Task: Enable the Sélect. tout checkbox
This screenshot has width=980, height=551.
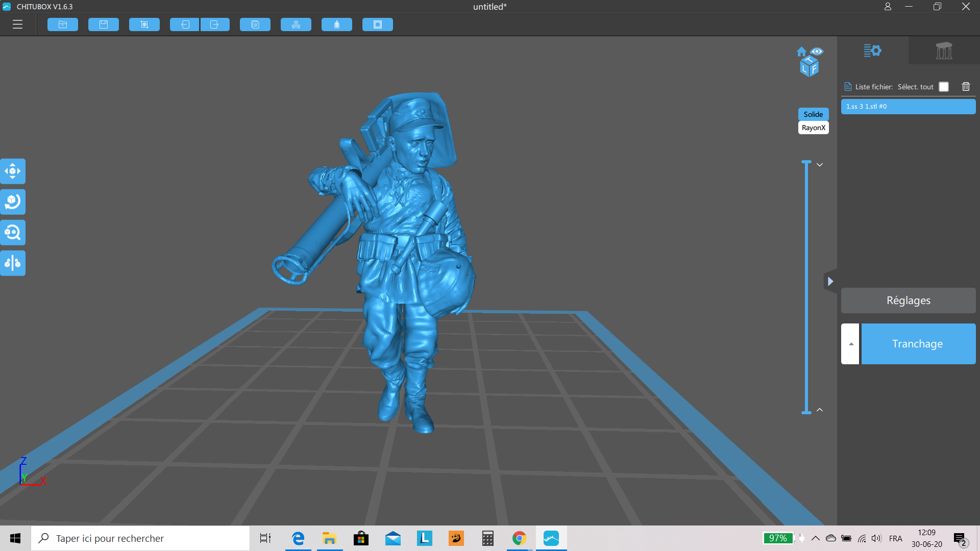Action: 944,87
